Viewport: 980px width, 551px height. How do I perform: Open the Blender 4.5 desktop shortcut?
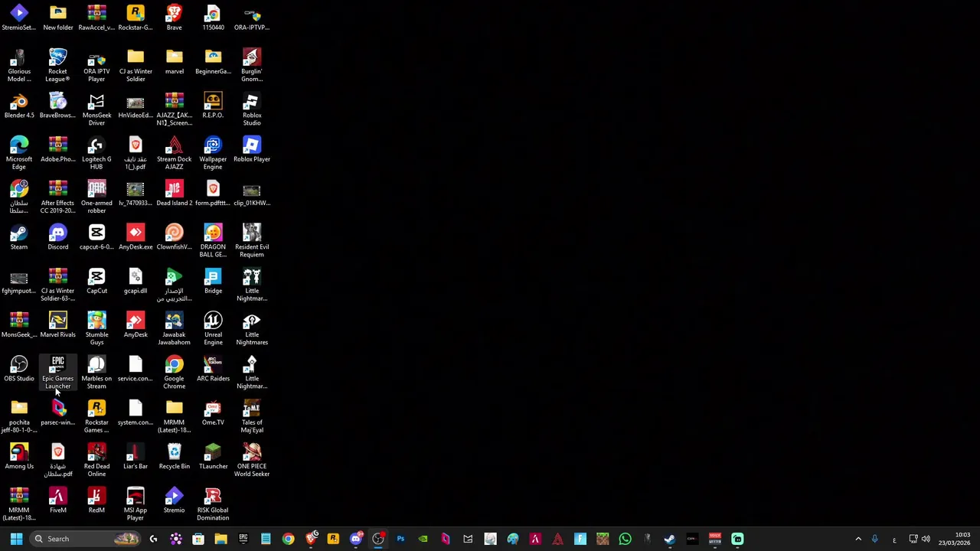click(x=19, y=106)
